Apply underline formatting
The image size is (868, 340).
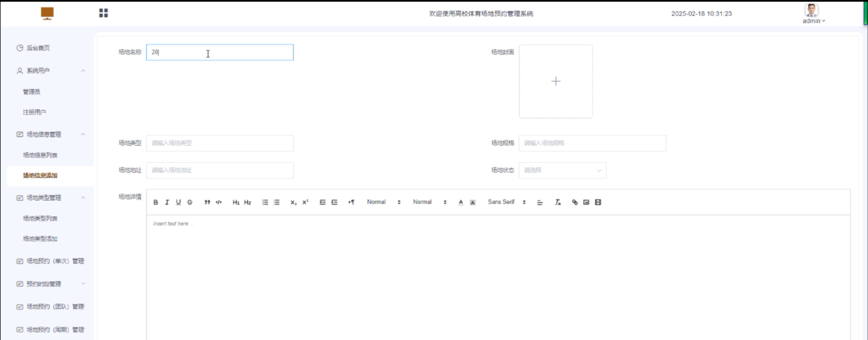tap(178, 202)
